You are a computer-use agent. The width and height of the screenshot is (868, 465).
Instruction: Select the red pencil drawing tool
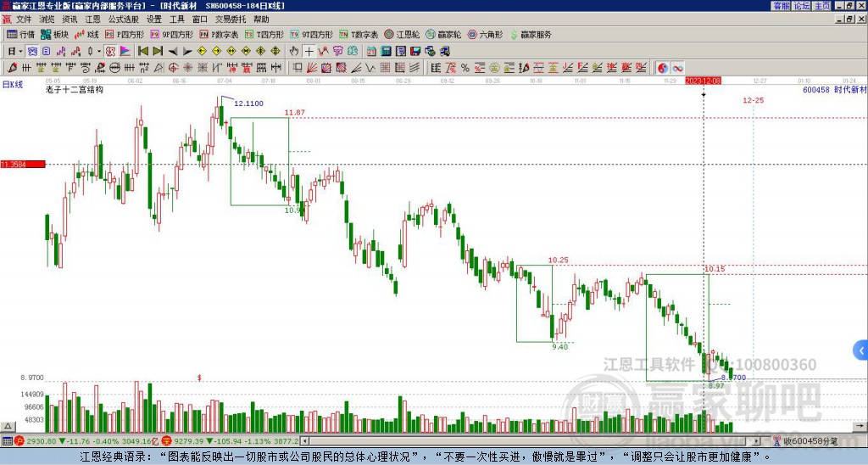12,68
